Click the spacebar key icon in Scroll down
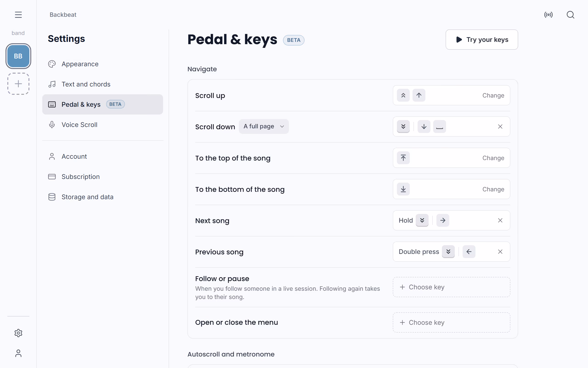This screenshot has width=588, height=368. click(440, 126)
